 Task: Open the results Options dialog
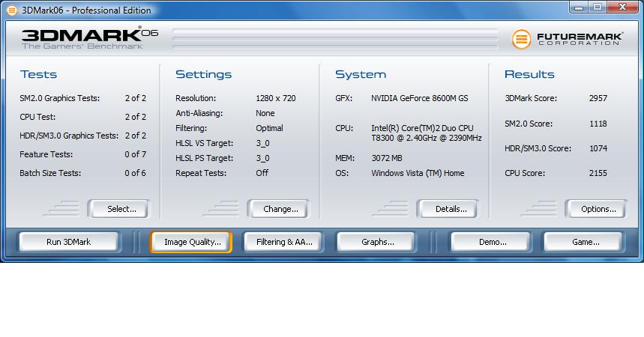click(x=595, y=209)
